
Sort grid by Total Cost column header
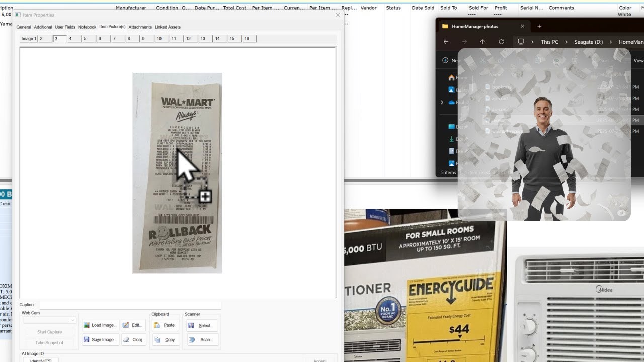click(x=234, y=8)
